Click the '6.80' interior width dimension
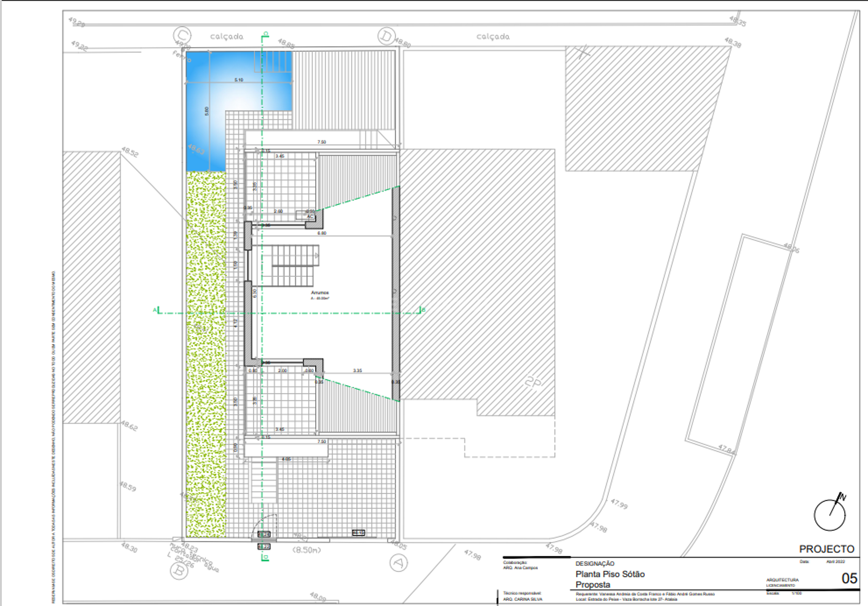868x606 pixels. (321, 234)
